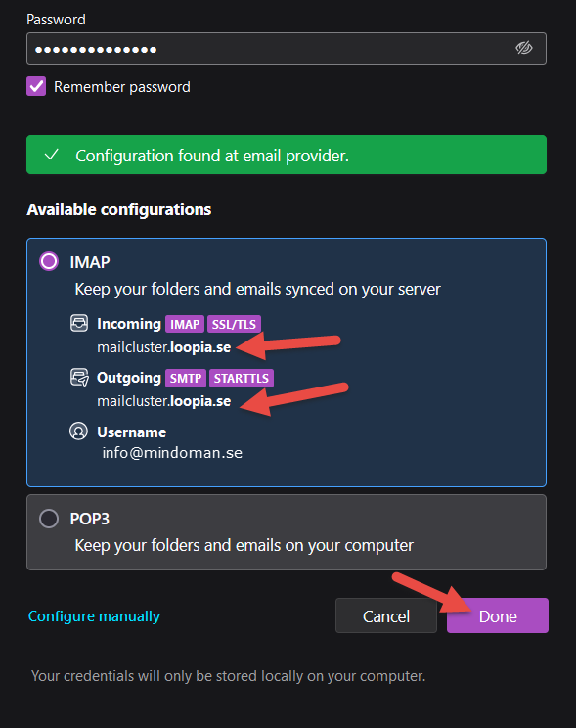Click the incoming mailcluster.loopia.se hostname
This screenshot has width=576, height=728.
pos(164,347)
